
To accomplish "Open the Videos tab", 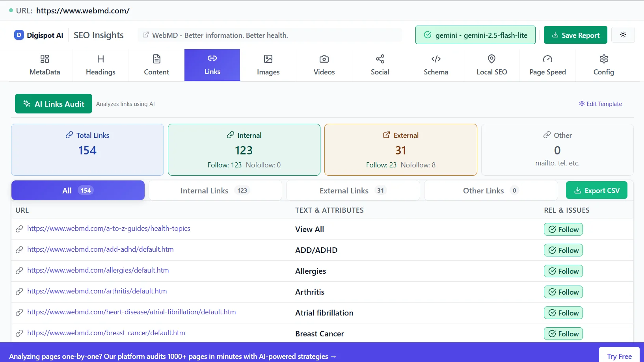I will 324,65.
